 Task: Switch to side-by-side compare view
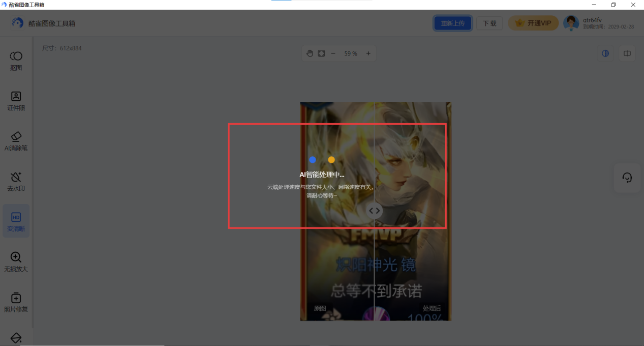627,53
